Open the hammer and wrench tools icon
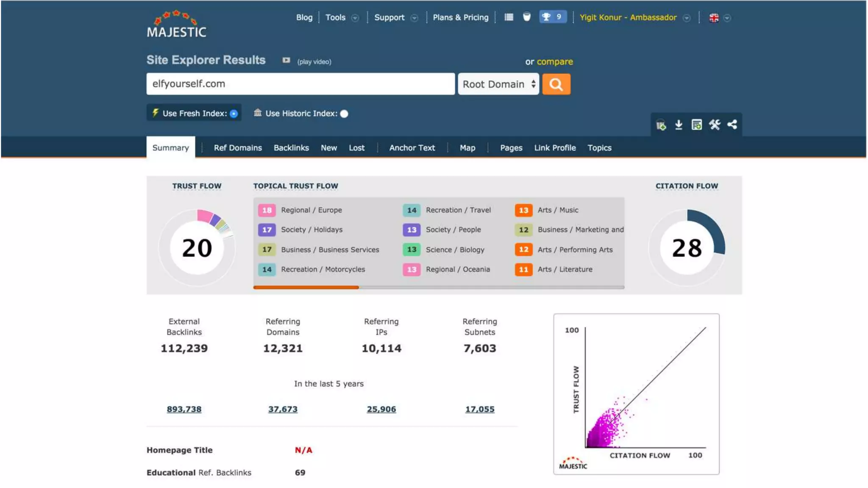This screenshot has height=488, width=868. click(715, 125)
